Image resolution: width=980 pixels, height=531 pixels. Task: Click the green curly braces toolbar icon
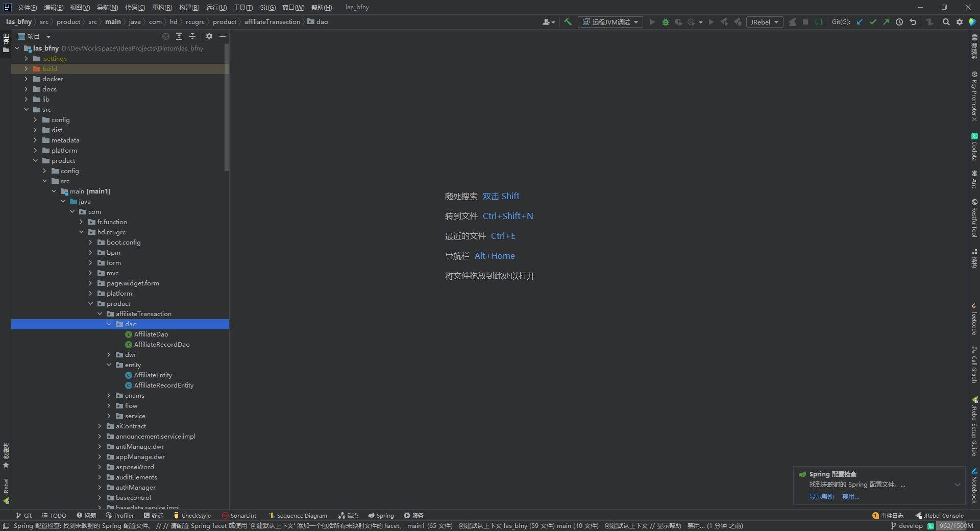tap(819, 22)
